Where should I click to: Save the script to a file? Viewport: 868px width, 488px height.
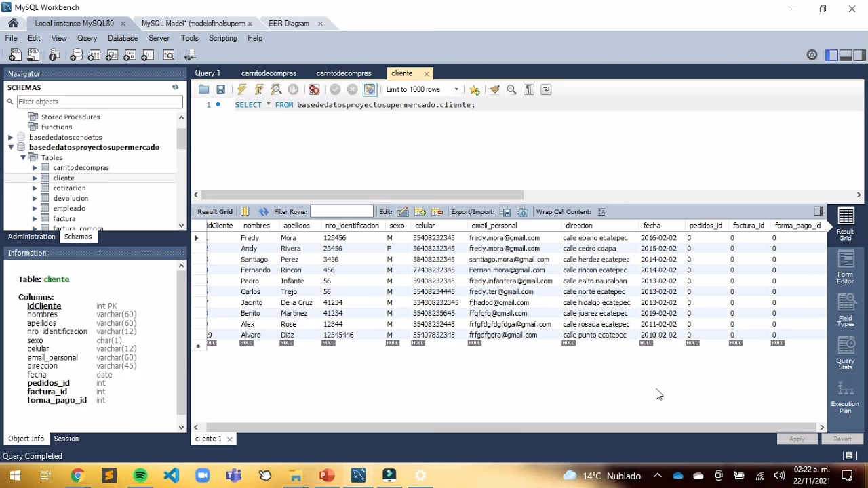tap(220, 89)
